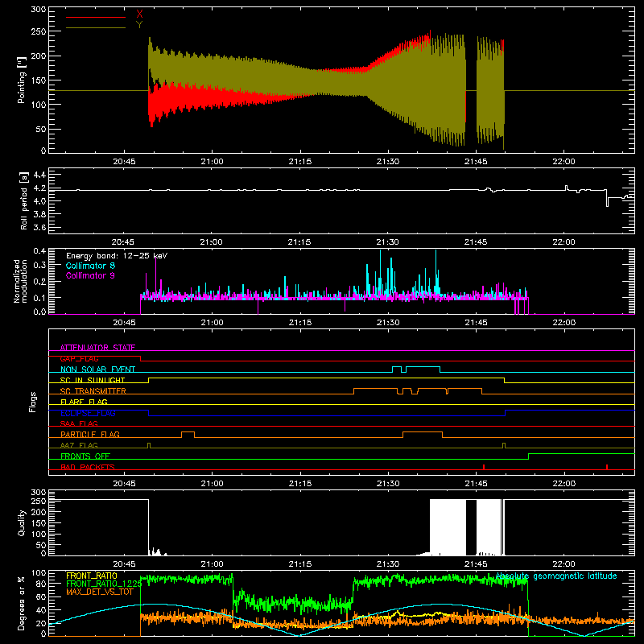Click the ATTENUATOR_STATE flag label
Image resolution: width=644 pixels, height=644 pixels.
97,348
